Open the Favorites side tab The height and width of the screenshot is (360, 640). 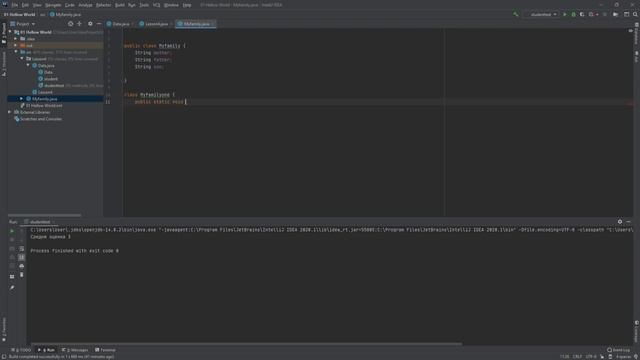coord(4,329)
